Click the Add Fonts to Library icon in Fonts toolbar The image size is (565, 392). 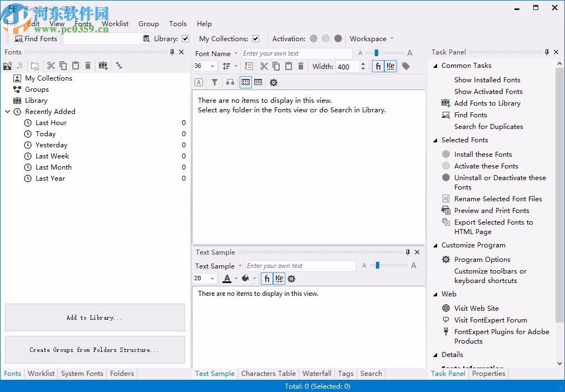click(103, 66)
